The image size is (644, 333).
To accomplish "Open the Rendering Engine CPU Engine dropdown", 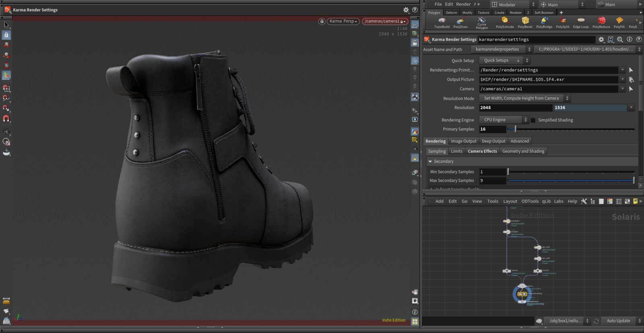I will pos(504,120).
